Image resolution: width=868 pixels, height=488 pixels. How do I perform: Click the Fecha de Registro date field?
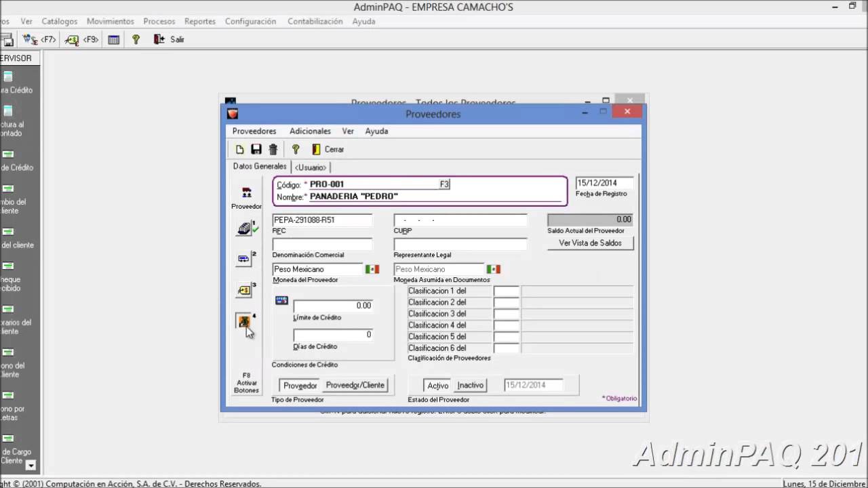[604, 183]
